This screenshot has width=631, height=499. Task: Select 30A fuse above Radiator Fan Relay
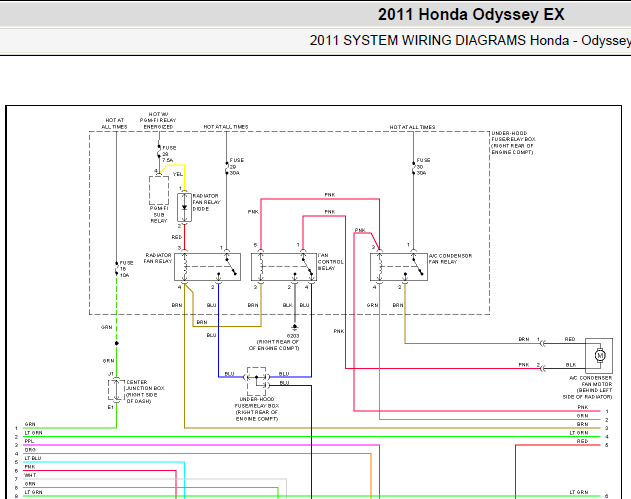tap(227, 167)
